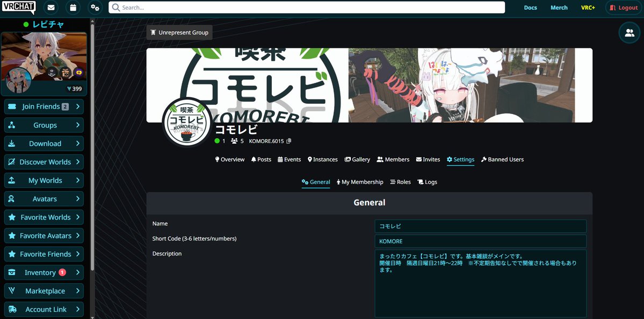
Task: Switch to the Posts tab
Action: (x=261, y=159)
